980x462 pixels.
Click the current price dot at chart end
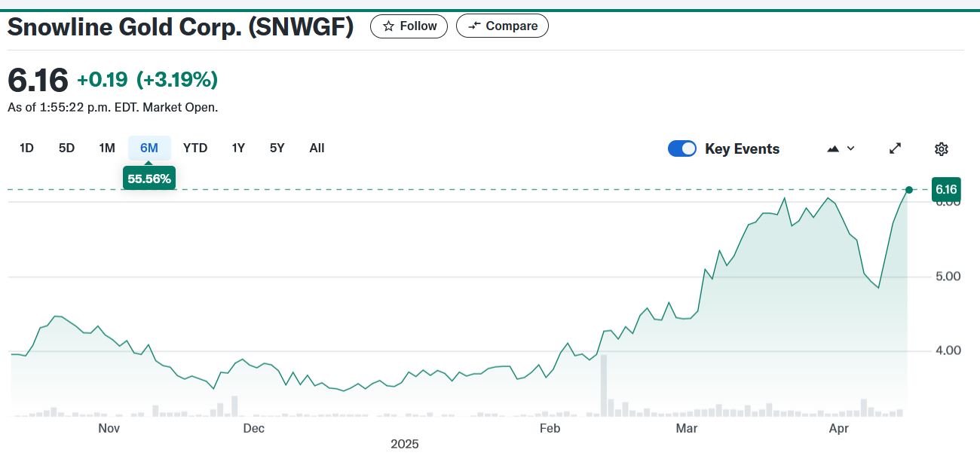[x=909, y=190]
